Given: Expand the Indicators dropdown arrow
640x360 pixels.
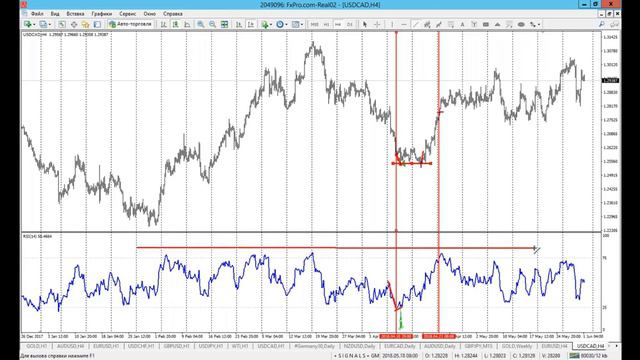Looking at the screenshot, I should point(271,24).
